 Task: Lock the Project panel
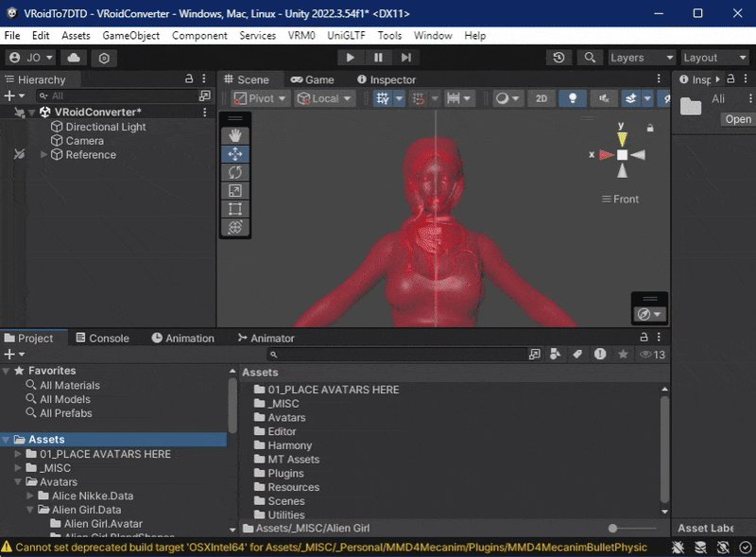pyautogui.click(x=644, y=337)
